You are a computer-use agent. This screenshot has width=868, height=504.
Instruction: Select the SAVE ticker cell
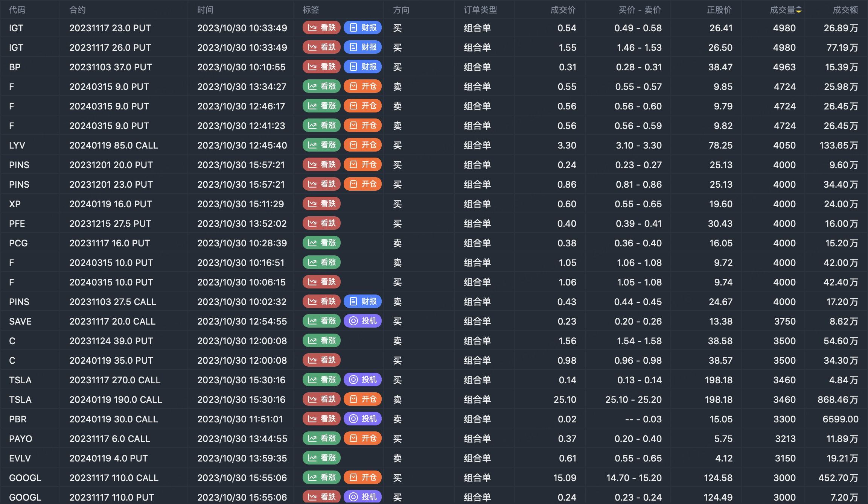coord(20,321)
